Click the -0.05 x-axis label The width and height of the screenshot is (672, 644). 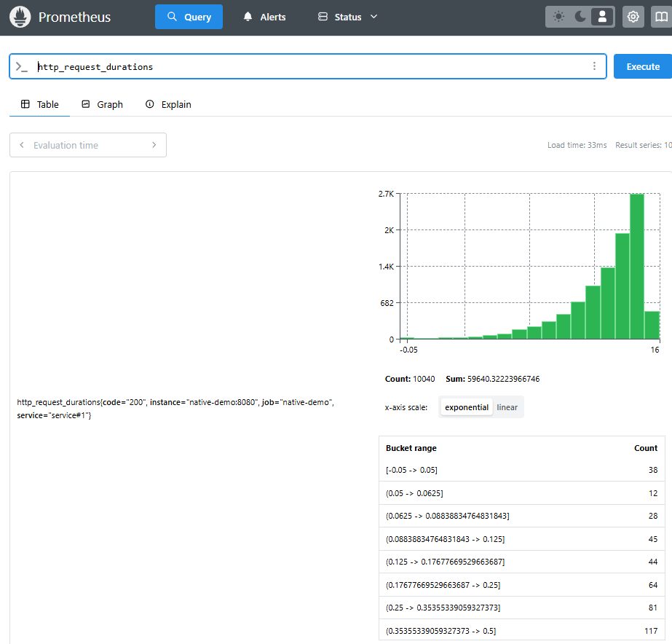click(x=408, y=350)
